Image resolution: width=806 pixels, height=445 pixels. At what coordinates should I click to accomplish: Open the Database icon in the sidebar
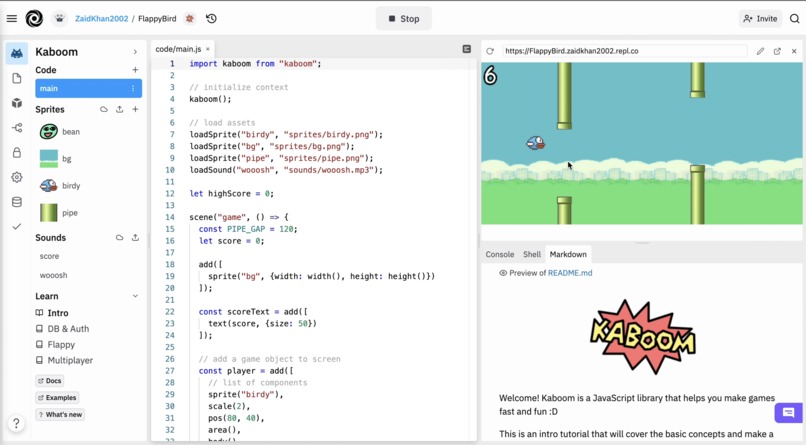(16, 202)
